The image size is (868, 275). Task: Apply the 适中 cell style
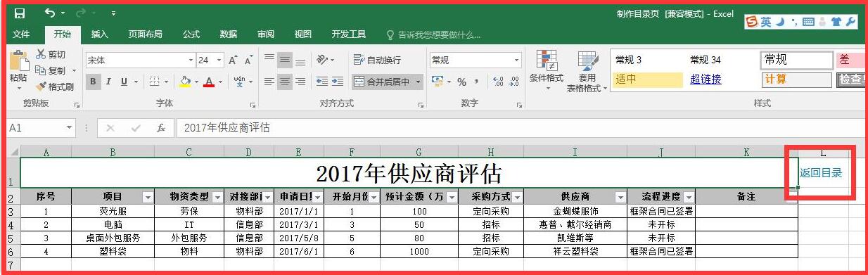click(x=648, y=79)
